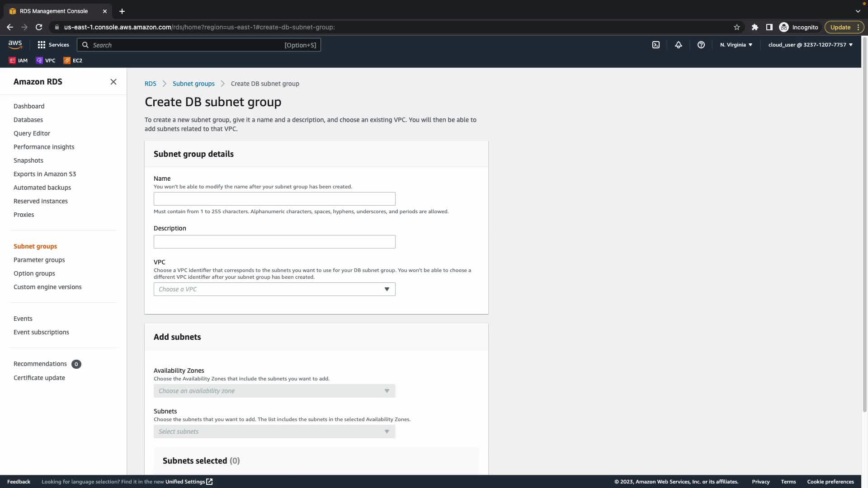The width and height of the screenshot is (868, 488).
Task: Click the subnet group Name field
Action: tap(274, 199)
